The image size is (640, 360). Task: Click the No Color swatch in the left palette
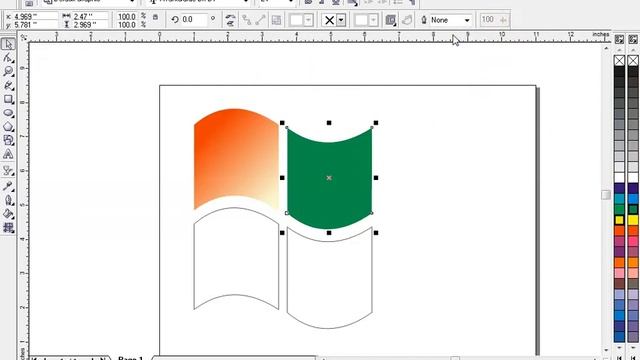(x=619, y=60)
